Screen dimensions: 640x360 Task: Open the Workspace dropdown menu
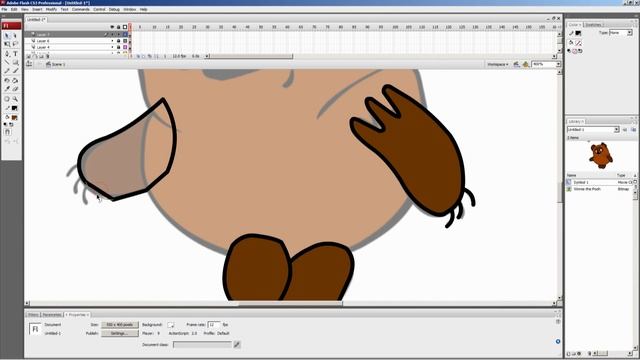coord(498,64)
